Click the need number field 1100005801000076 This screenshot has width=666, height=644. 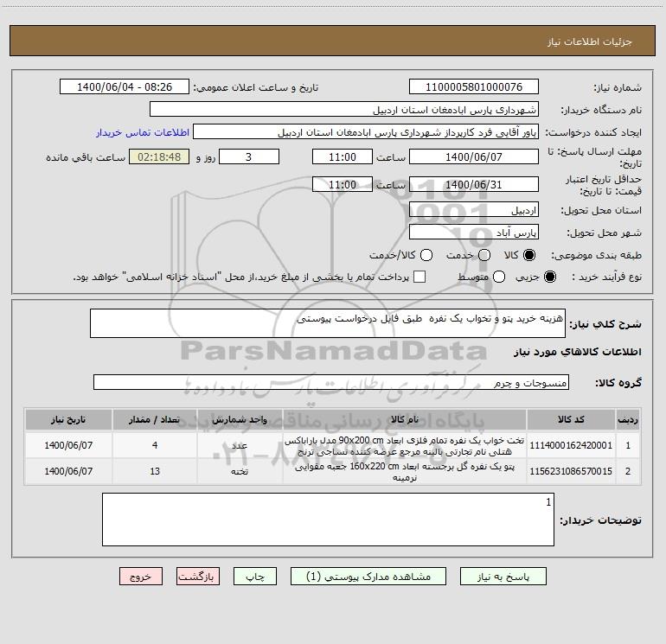[x=474, y=86]
